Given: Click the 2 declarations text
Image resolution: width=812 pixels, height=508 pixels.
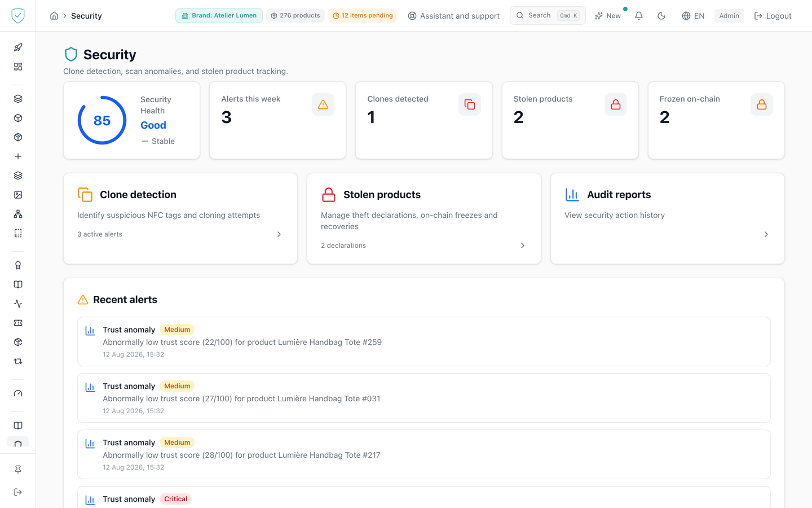Looking at the screenshot, I should (x=343, y=246).
